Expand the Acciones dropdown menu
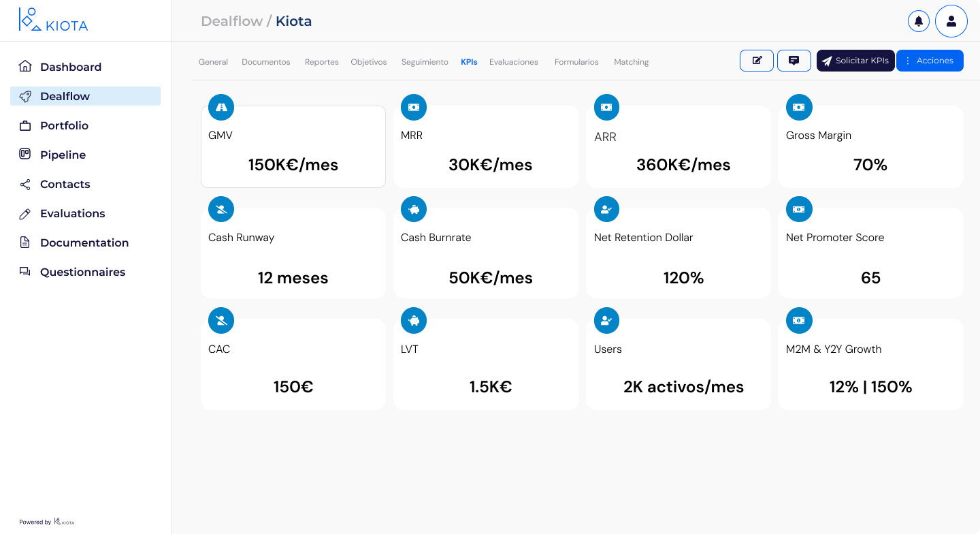Screen dimensions: 980x534 pos(929,61)
